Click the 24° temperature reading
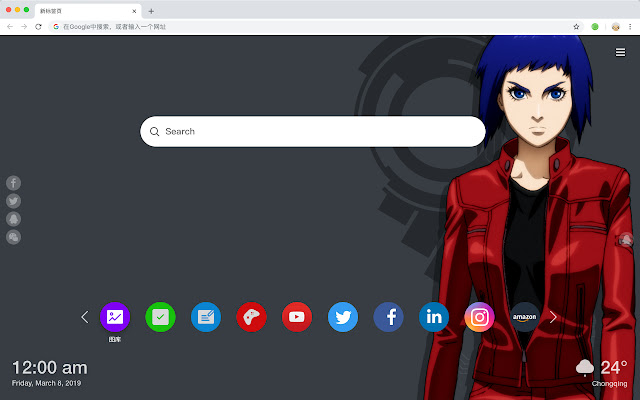Viewport: 640px width, 400px height. click(614, 368)
